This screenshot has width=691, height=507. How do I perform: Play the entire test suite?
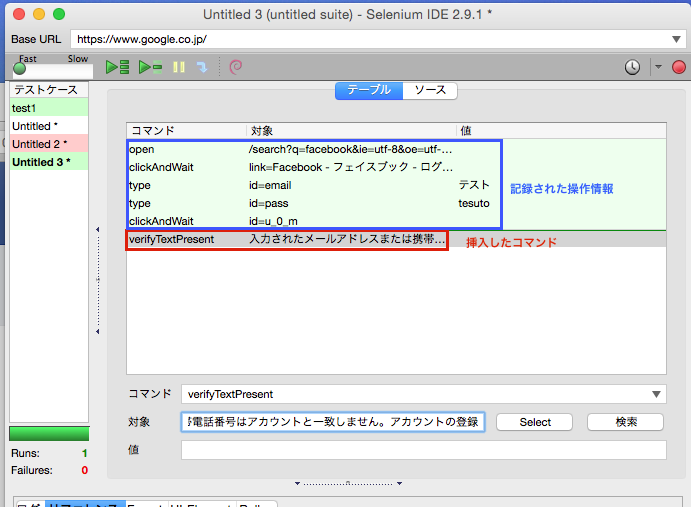(118, 68)
